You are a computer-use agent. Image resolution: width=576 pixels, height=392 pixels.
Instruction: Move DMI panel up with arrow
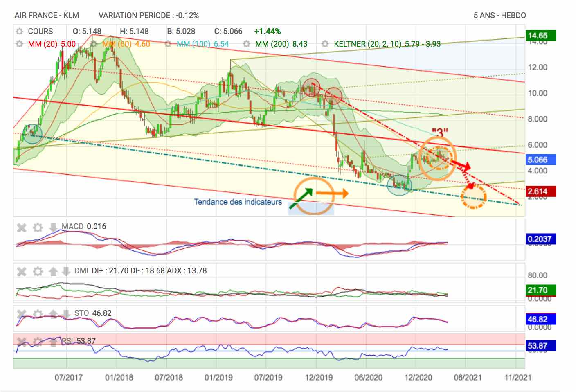click(x=53, y=272)
